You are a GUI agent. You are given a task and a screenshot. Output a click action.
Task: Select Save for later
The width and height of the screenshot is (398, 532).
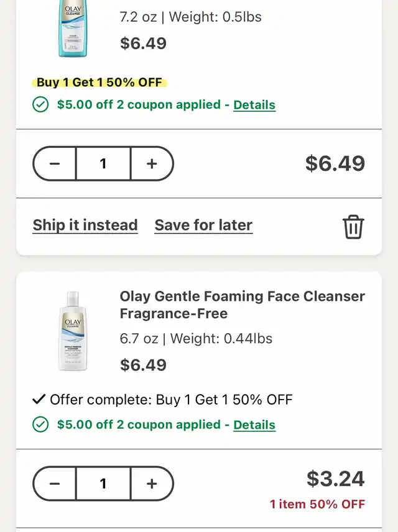(x=203, y=225)
